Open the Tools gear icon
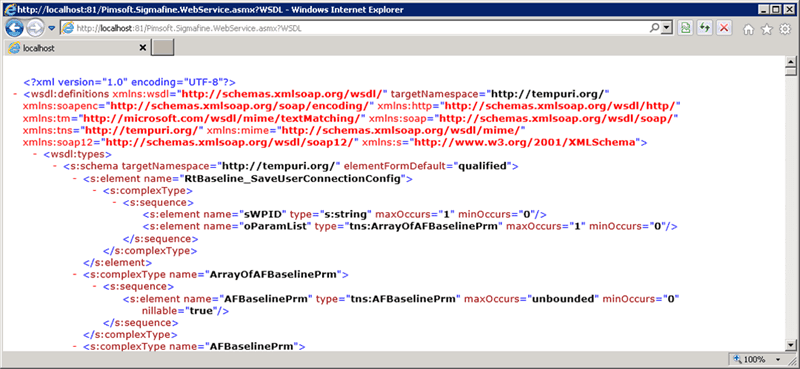 [785, 29]
